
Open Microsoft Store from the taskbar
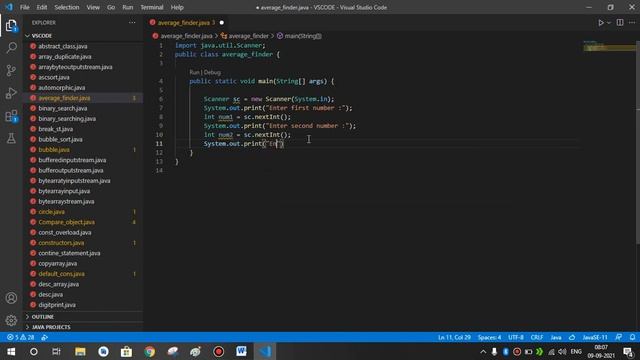pyautogui.click(x=126, y=351)
